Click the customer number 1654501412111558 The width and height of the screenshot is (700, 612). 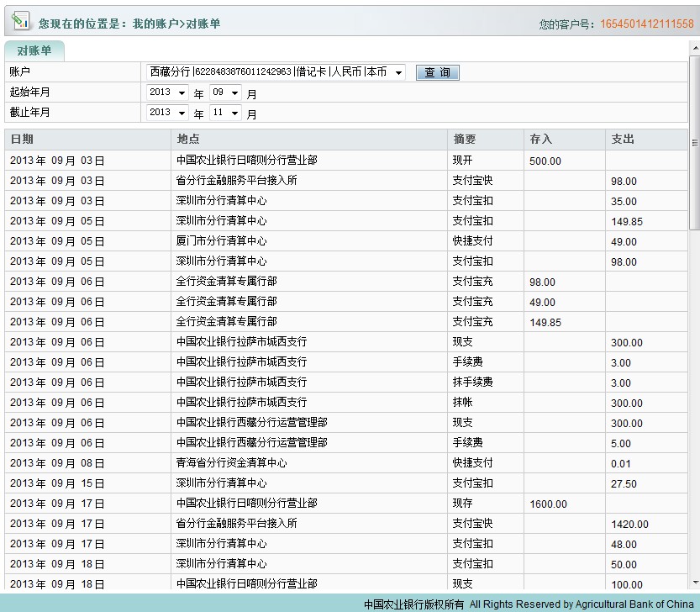point(646,24)
